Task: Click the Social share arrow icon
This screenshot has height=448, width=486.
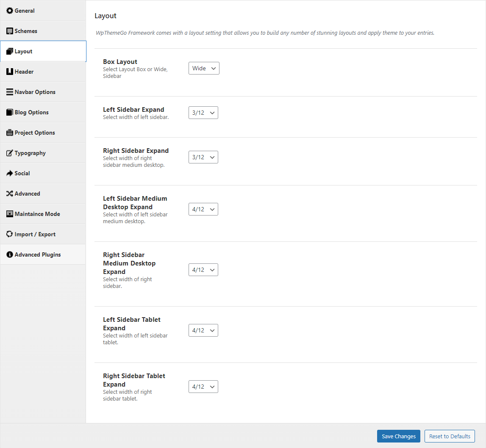Action: 10,173
